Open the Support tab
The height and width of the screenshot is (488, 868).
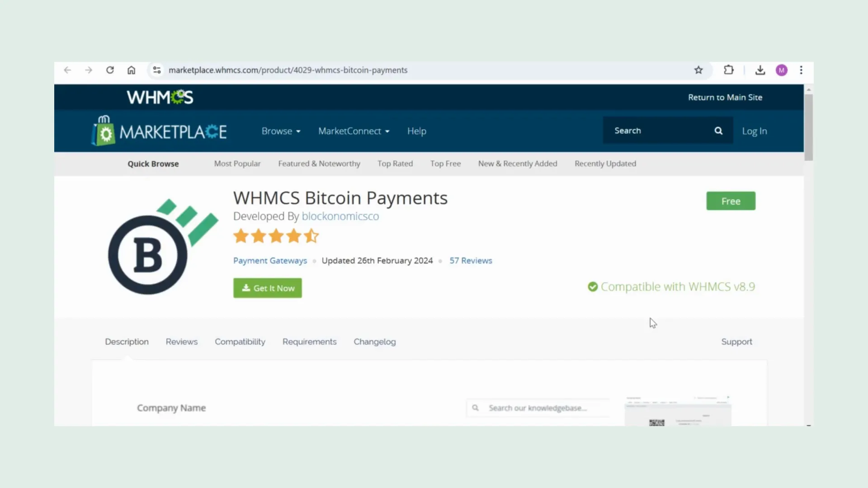pos(736,342)
